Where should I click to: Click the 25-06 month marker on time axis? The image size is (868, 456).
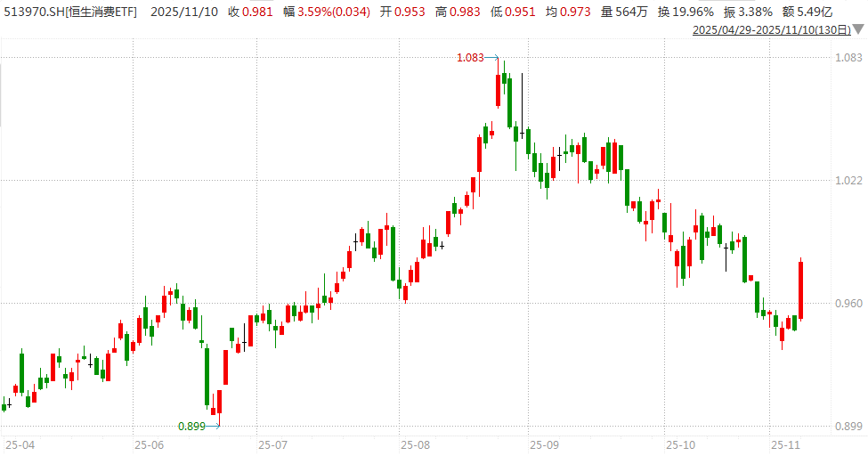pyautogui.click(x=149, y=444)
